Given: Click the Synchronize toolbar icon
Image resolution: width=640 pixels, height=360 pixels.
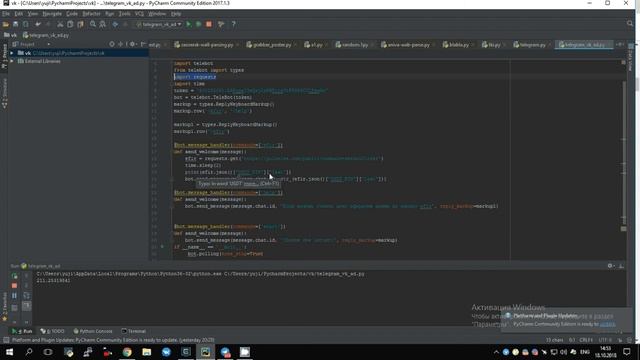Looking at the screenshot, I should [25, 24].
